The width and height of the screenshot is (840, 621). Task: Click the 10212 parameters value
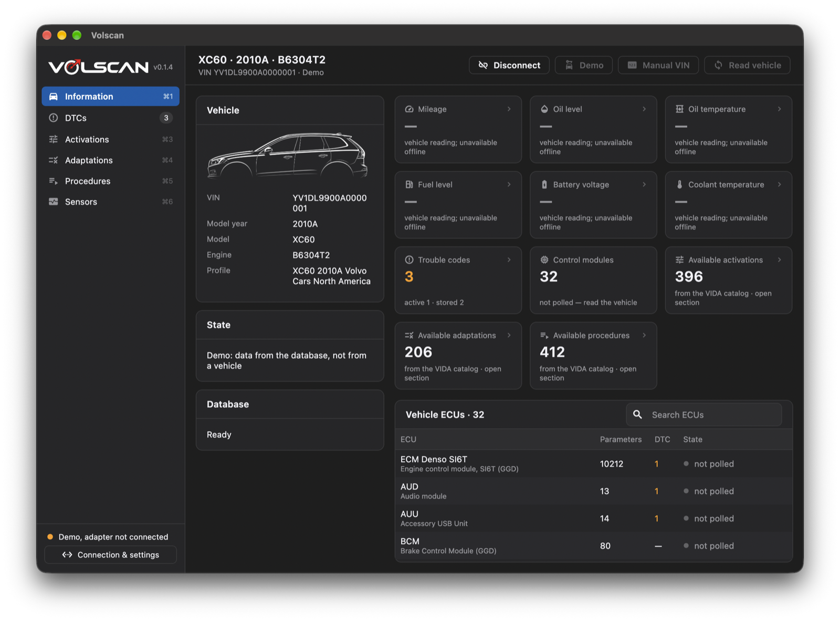[612, 464]
